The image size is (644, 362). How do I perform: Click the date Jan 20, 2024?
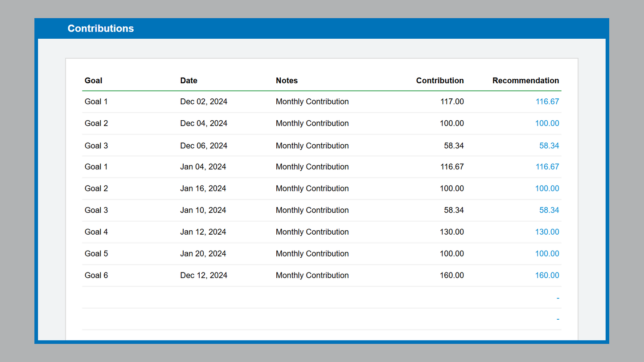pos(203,254)
